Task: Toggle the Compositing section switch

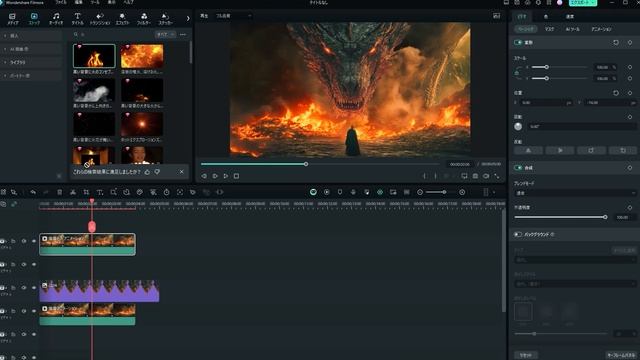Action: [518, 168]
